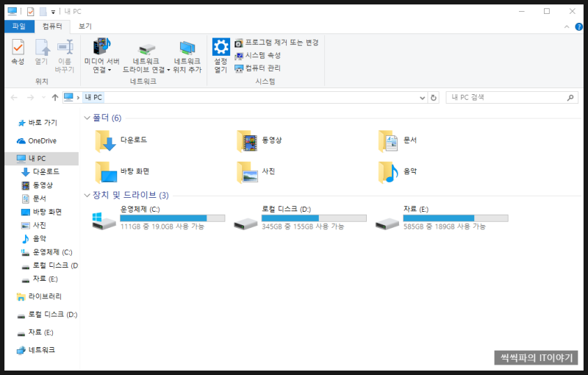
Task: Select 동영상 in navigation pane
Action: pos(37,185)
